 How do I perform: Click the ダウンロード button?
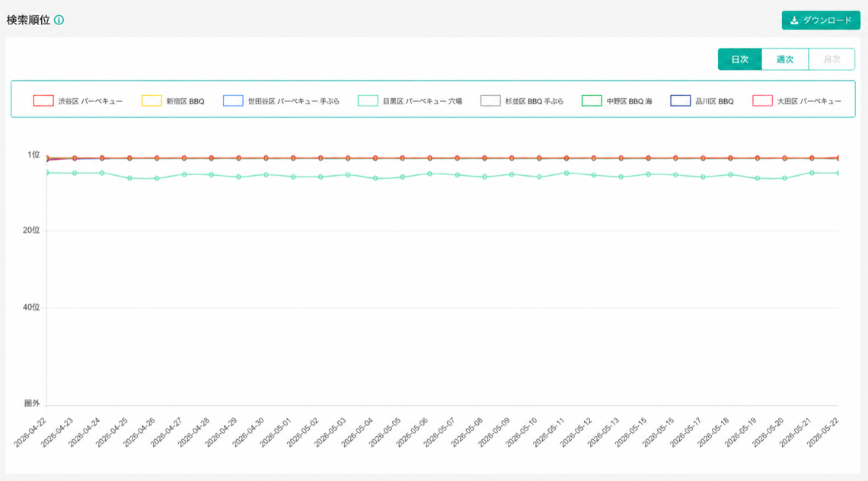(821, 21)
